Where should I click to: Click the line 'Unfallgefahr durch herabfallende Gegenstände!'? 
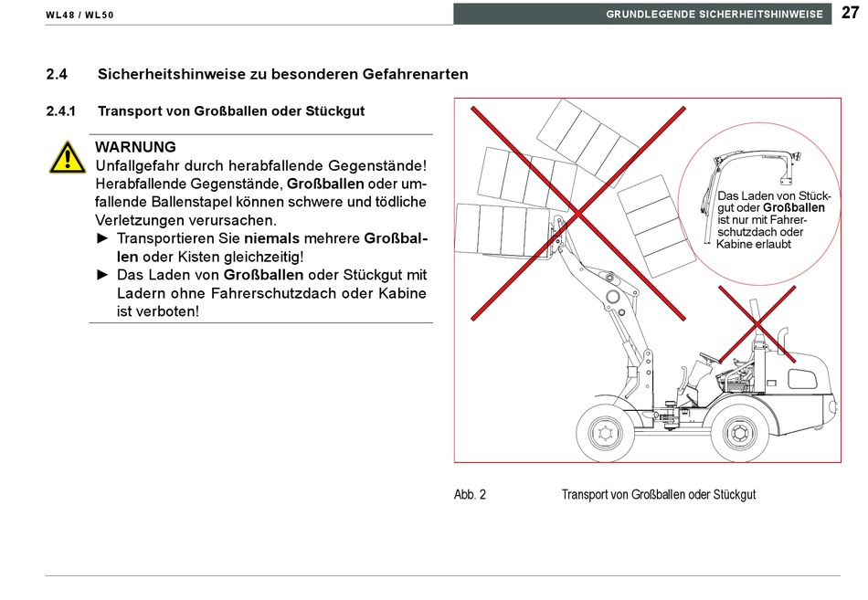click(x=261, y=165)
